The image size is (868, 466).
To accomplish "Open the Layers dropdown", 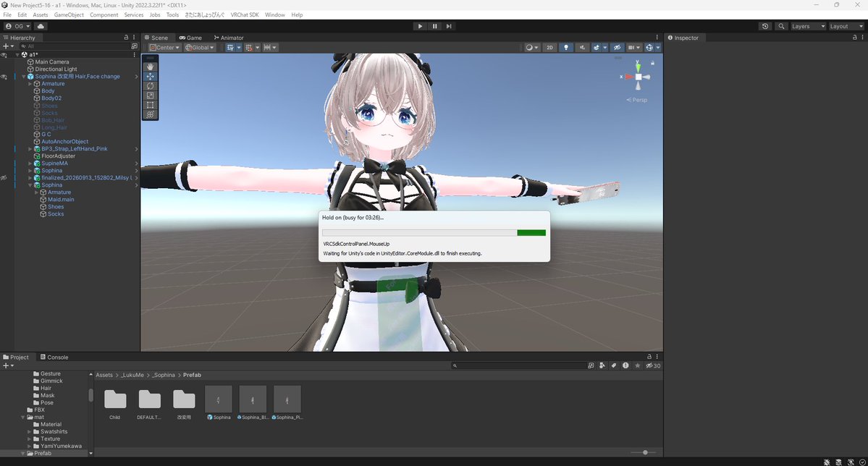I will [808, 26].
